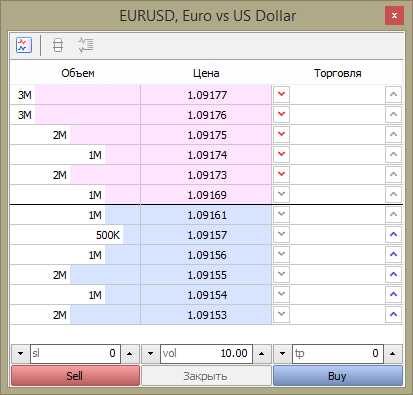
Task: Click blue buy arrow at price 1.09153
Action: [x=393, y=315]
